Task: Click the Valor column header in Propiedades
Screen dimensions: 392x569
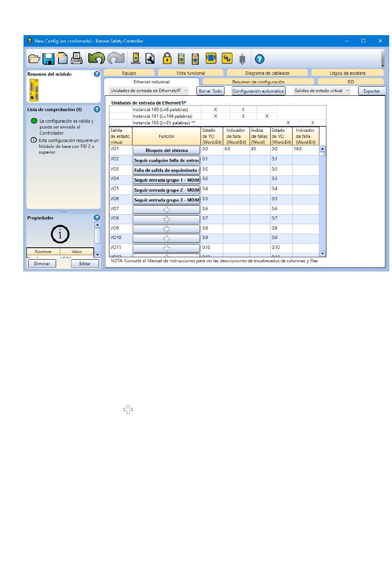Action: click(77, 251)
